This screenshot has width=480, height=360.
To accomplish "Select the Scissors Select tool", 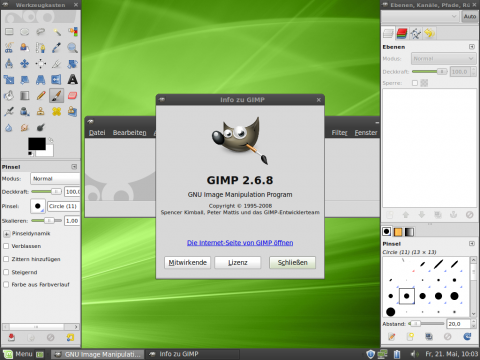I will pos(9,48).
